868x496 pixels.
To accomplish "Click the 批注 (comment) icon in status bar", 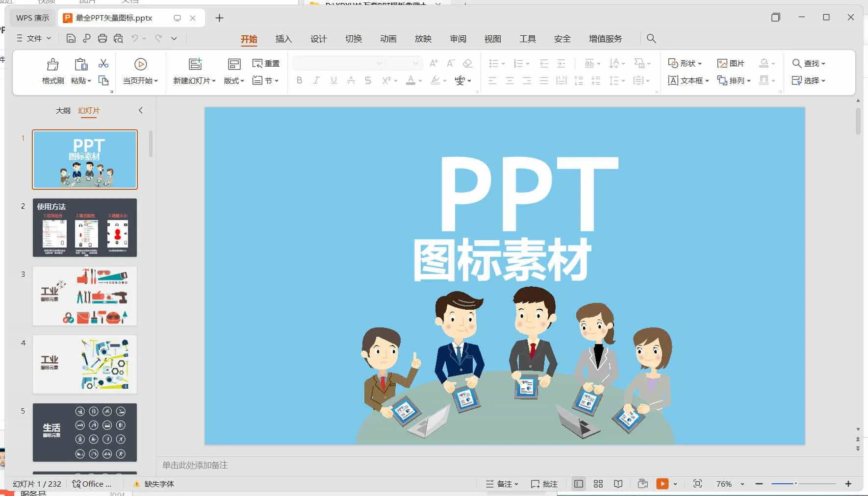I will pyautogui.click(x=544, y=484).
